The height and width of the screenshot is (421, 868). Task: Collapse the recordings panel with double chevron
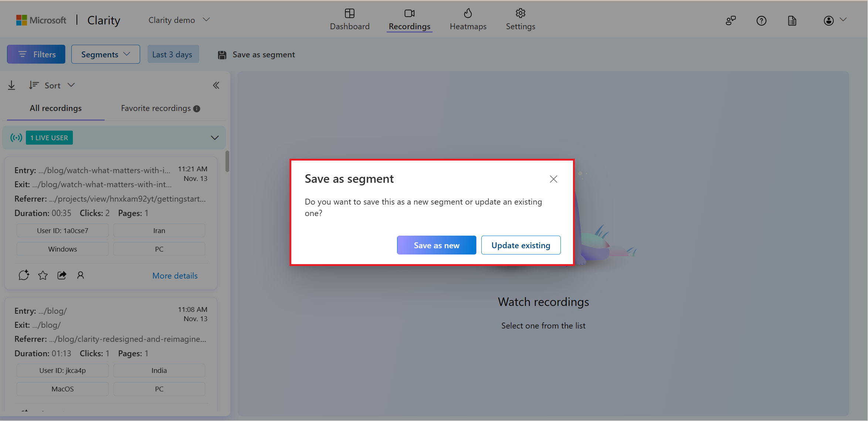tap(216, 85)
